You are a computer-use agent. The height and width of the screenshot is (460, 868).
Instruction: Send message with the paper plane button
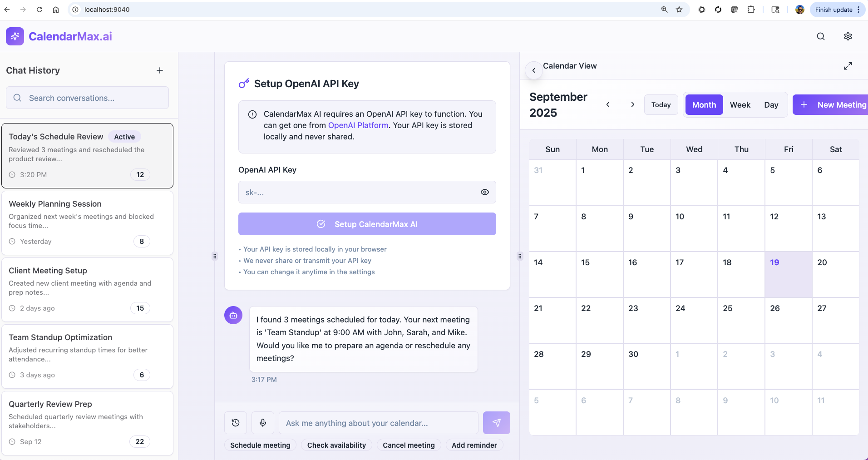pyautogui.click(x=497, y=423)
